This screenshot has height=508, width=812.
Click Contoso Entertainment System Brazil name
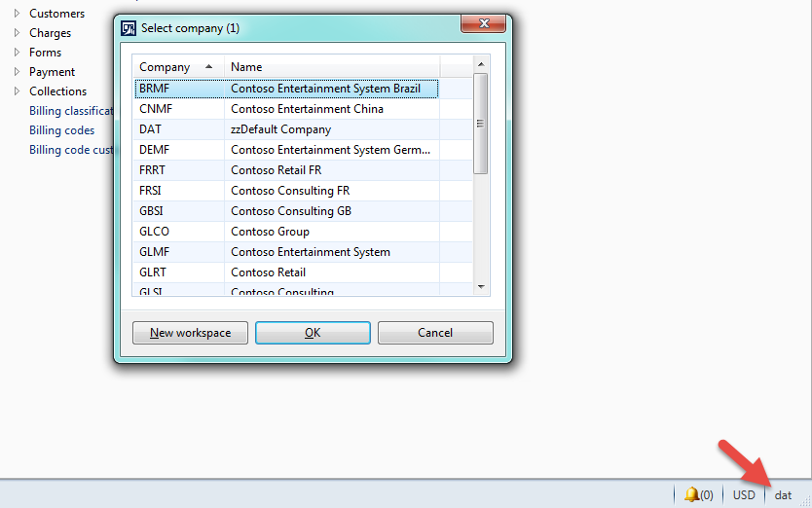coord(325,89)
